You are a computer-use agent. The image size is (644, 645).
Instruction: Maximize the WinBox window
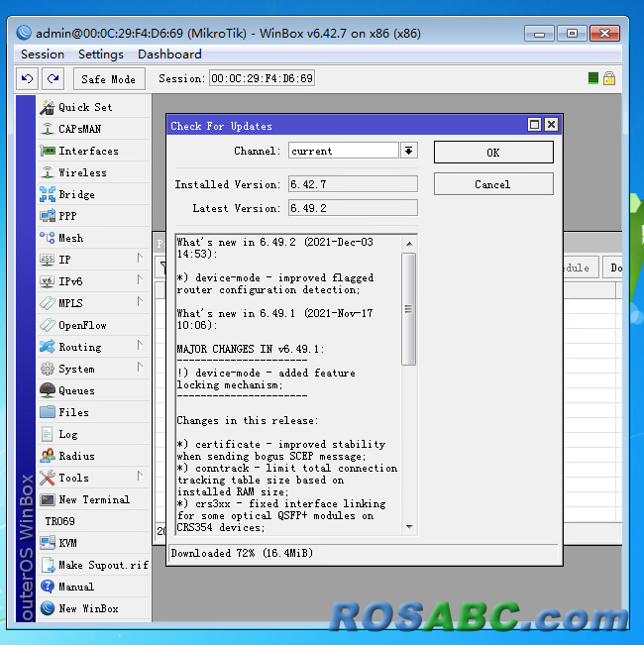tap(572, 34)
